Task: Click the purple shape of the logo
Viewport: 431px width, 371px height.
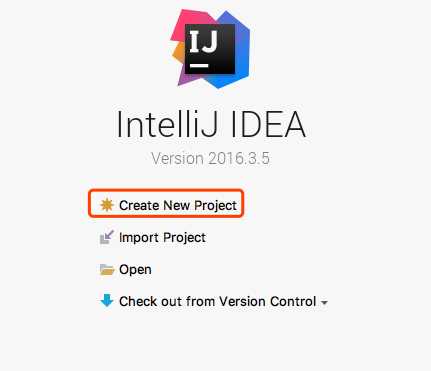Action: click(187, 78)
